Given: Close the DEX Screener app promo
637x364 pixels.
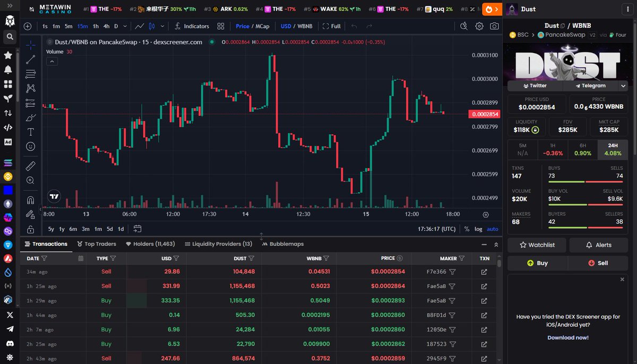Looking at the screenshot, I should [622, 279].
